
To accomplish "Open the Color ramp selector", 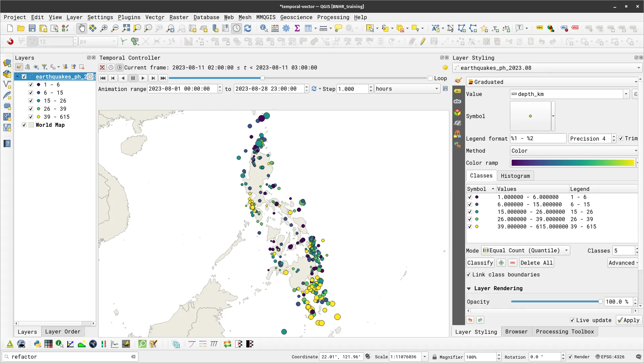I will click(x=572, y=163).
